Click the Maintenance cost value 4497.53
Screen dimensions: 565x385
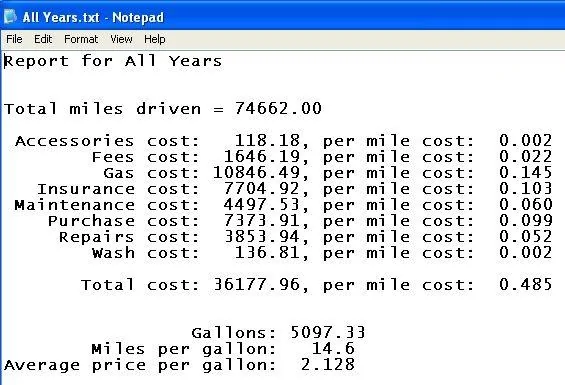[x=262, y=204]
